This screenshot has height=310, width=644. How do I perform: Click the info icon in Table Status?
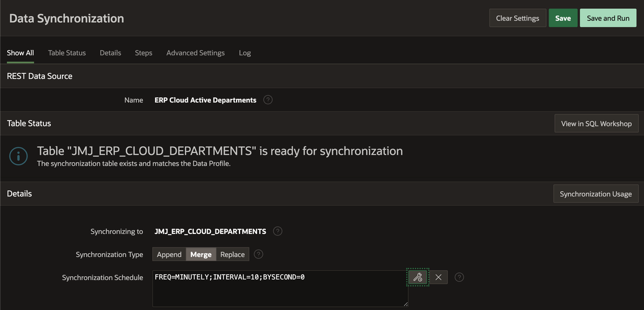19,156
